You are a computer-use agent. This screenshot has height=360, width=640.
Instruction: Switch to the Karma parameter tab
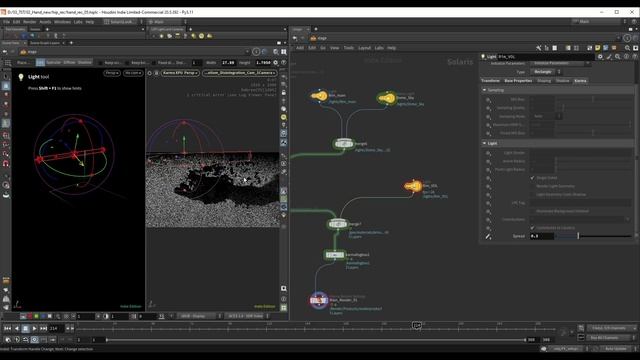(580, 81)
